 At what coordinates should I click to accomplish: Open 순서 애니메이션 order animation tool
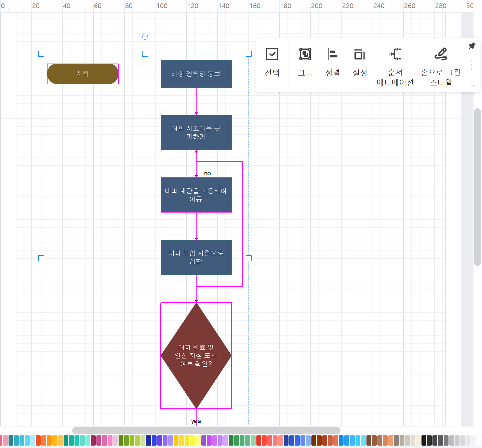[x=395, y=54]
